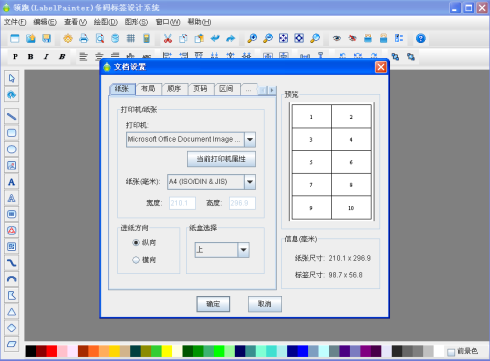The image size is (490, 361).
Task: Click the Copy icon in the toolbar
Action: [x=183, y=38]
